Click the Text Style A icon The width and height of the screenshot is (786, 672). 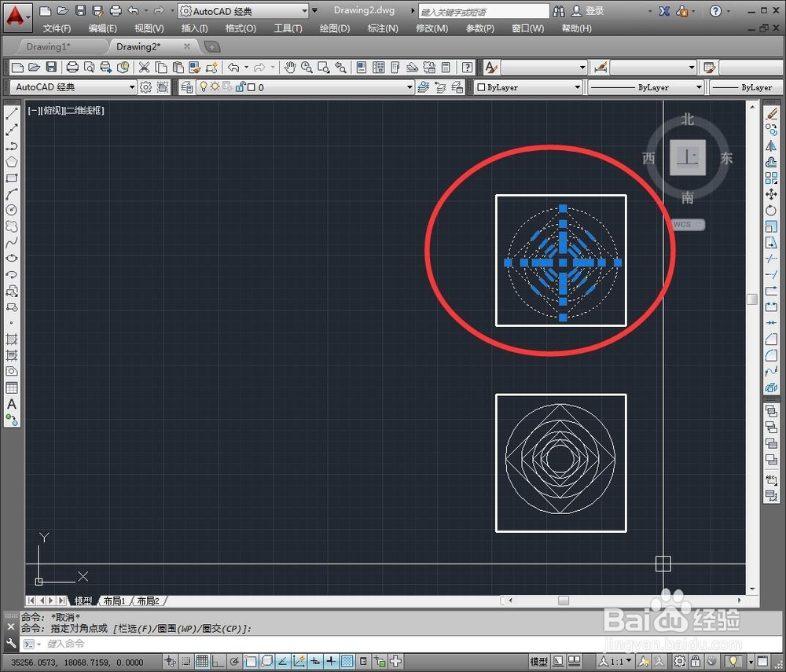click(491, 67)
